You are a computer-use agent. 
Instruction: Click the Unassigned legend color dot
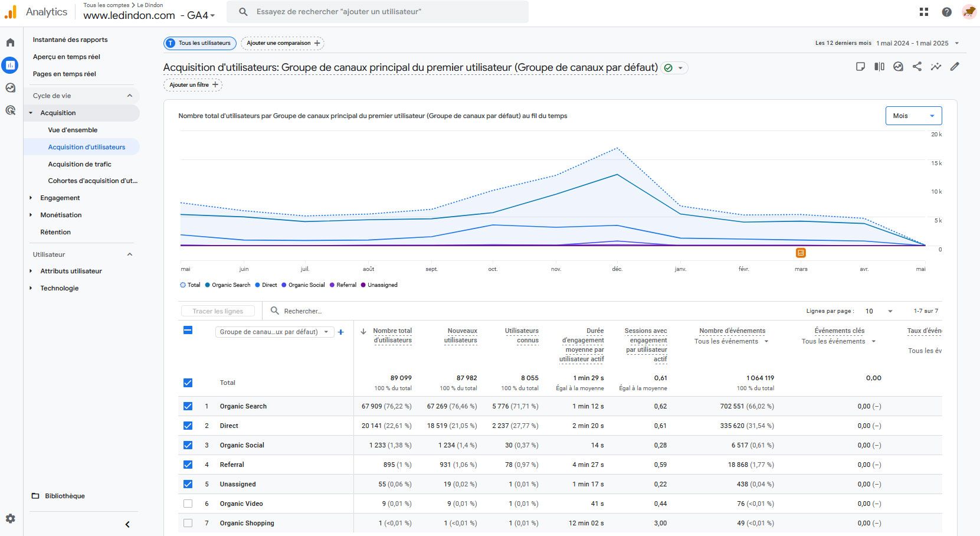pos(363,285)
